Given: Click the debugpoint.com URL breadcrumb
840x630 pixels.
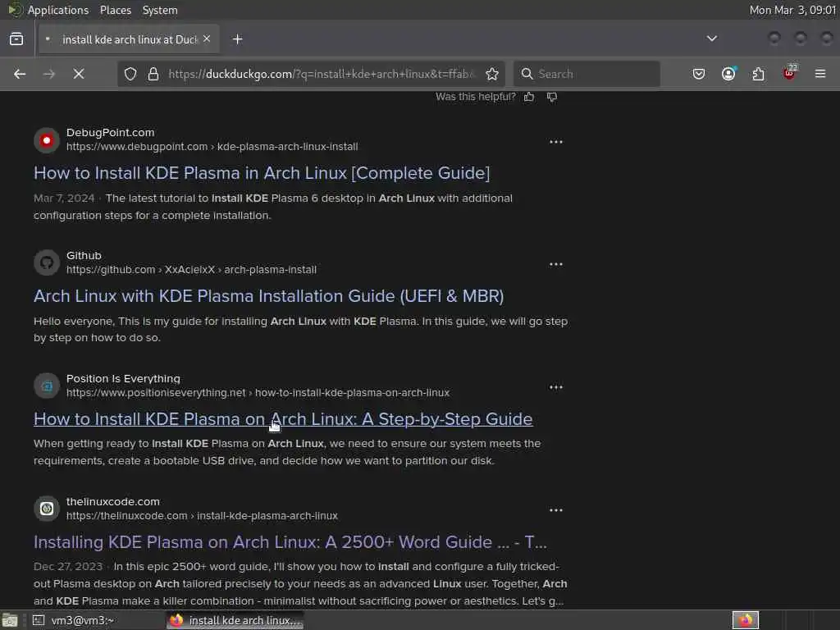Looking at the screenshot, I should tap(212, 147).
